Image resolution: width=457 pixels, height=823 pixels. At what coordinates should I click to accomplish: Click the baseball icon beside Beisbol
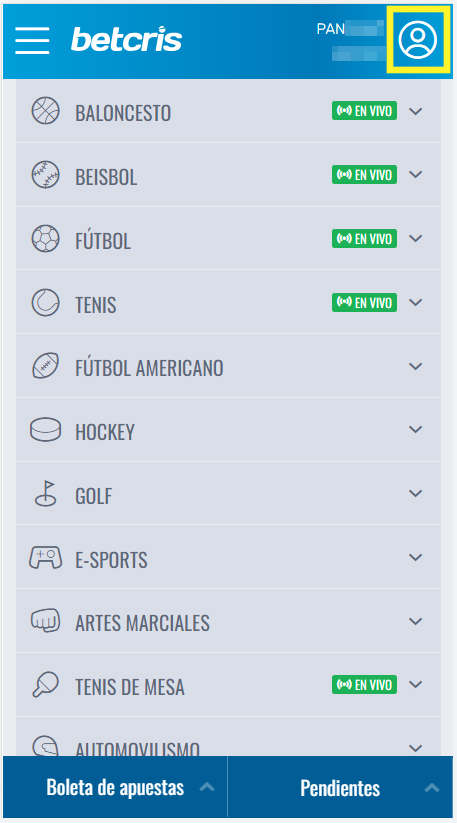coord(46,175)
